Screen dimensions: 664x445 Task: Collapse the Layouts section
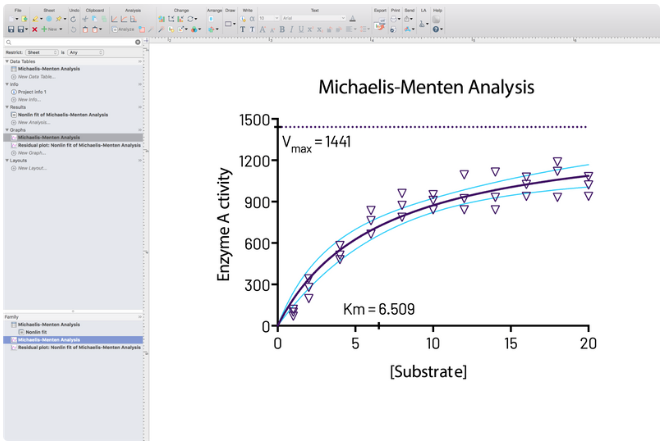coord(7,160)
